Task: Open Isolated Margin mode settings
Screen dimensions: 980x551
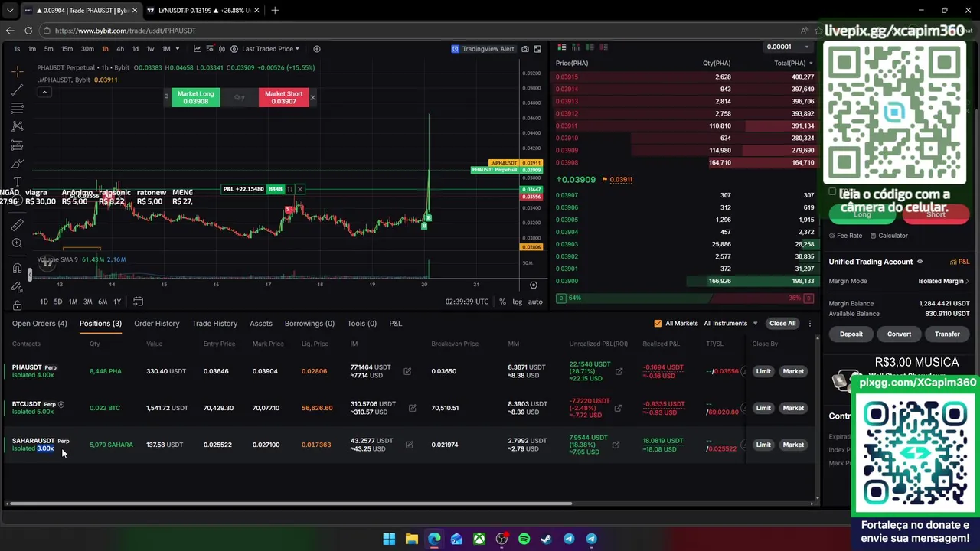Action: coord(943,281)
